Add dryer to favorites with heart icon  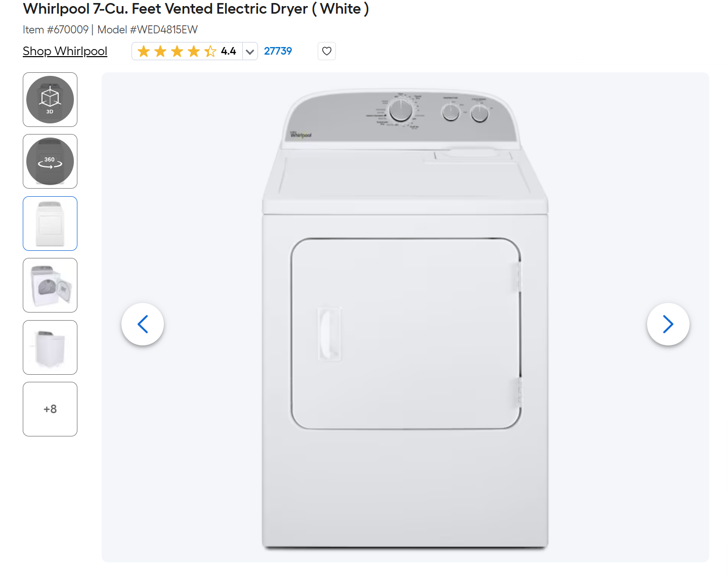coord(327,51)
